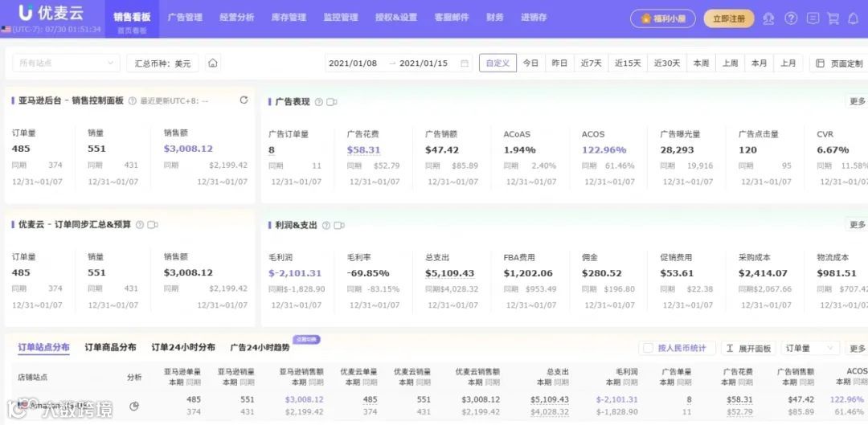The image size is (868, 425).
Task: Select the 自定义 date range option
Action: [x=497, y=63]
